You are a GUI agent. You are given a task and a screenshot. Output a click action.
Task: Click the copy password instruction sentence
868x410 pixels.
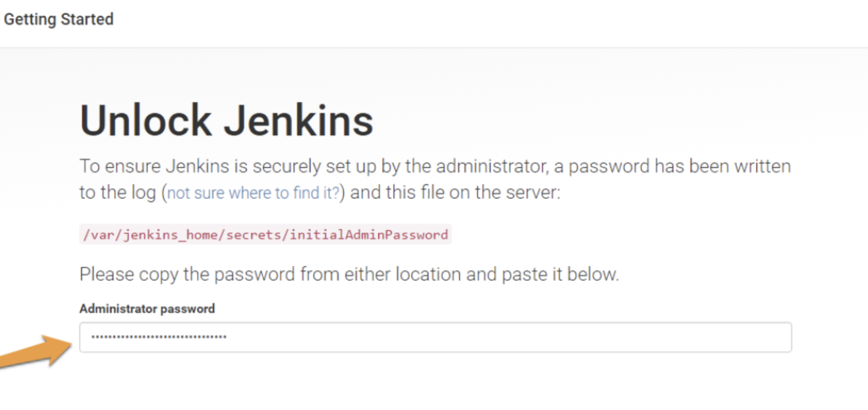(350, 274)
